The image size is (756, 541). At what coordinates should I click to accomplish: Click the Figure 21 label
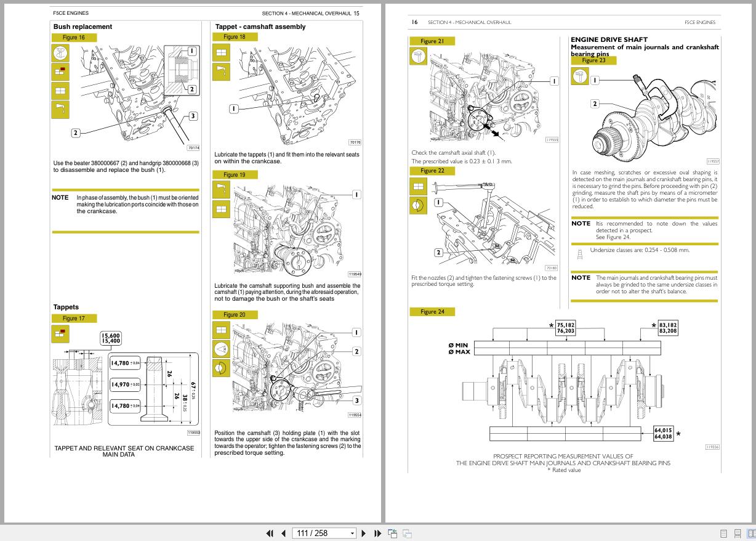[432, 41]
